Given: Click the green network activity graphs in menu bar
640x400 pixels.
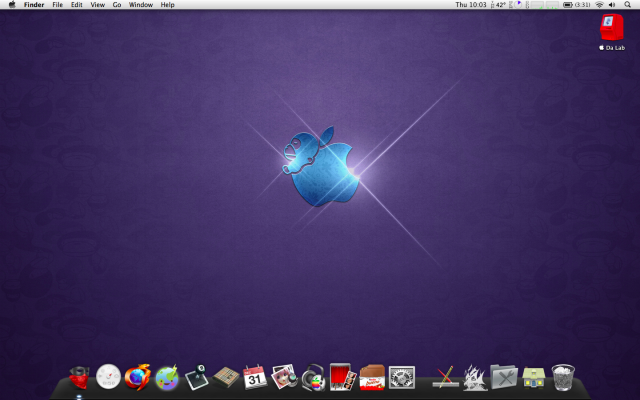Looking at the screenshot, I should click(544, 5).
